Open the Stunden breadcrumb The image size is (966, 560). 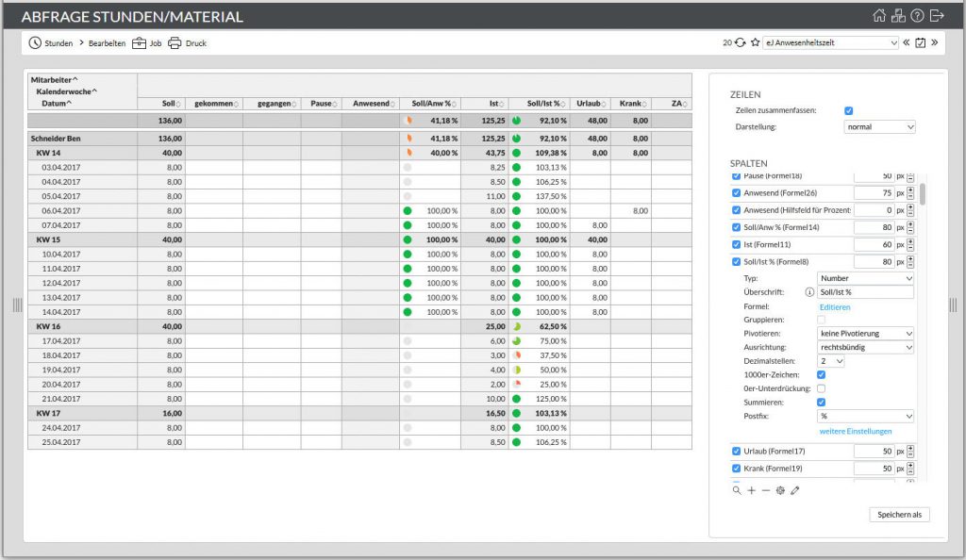tap(58, 43)
